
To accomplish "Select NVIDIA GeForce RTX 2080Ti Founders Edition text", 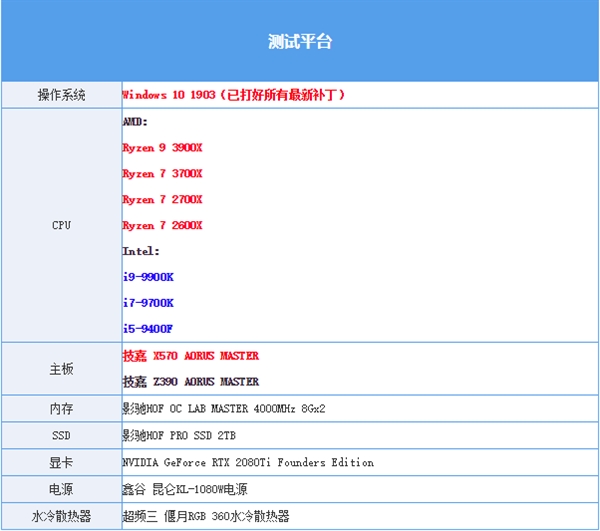I will [x=248, y=463].
